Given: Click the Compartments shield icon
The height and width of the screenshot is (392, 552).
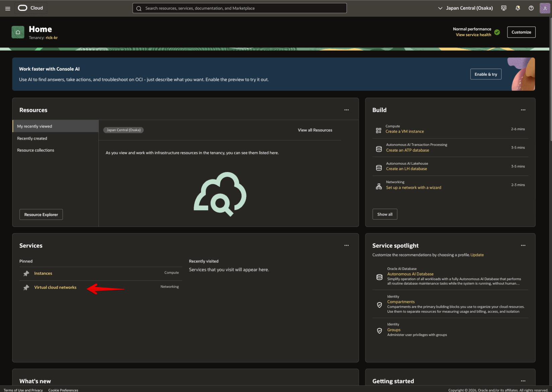Looking at the screenshot, I should coord(379,305).
